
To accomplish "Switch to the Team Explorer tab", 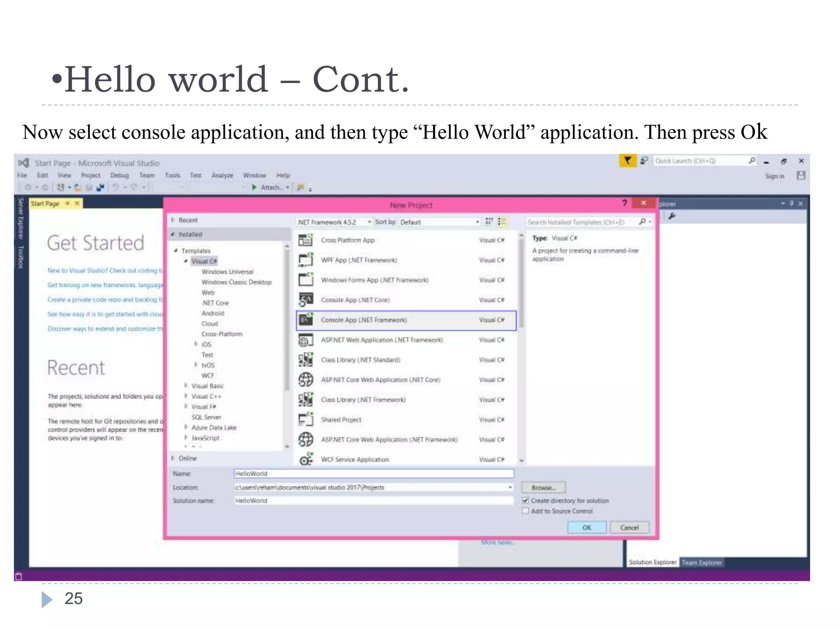I will click(701, 562).
